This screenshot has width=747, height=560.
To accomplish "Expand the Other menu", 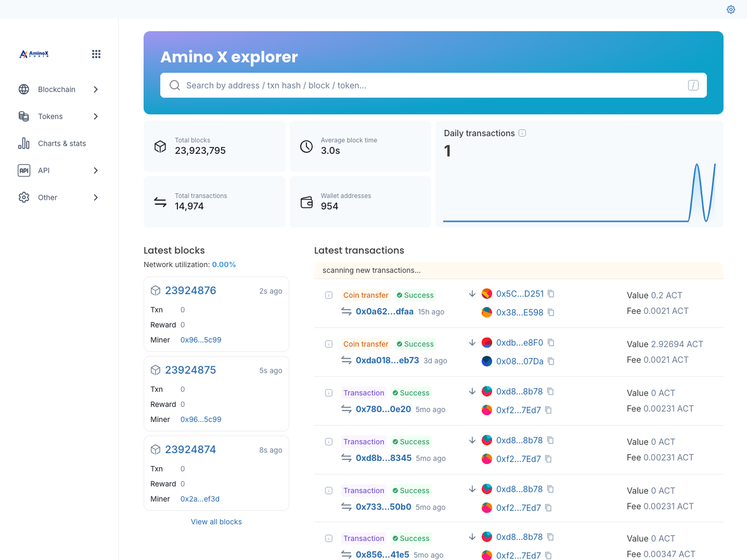I will tap(58, 198).
